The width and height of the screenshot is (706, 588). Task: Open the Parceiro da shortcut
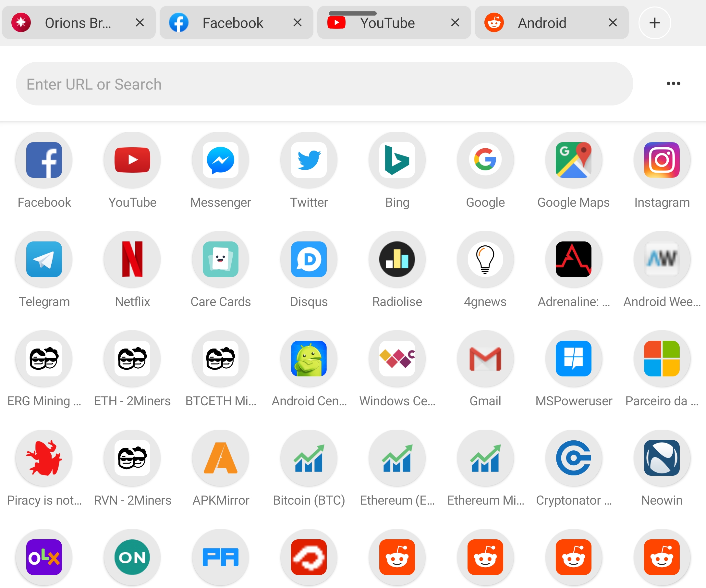click(662, 359)
